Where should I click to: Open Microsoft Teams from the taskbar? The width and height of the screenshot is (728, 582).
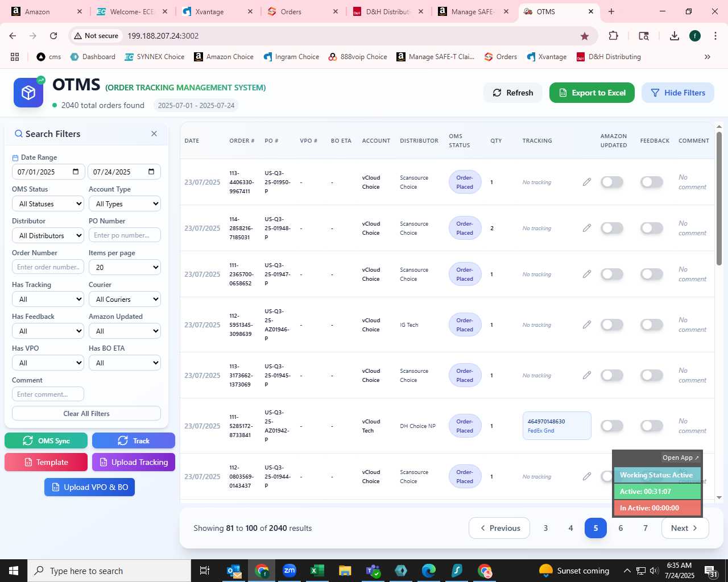tap(373, 571)
